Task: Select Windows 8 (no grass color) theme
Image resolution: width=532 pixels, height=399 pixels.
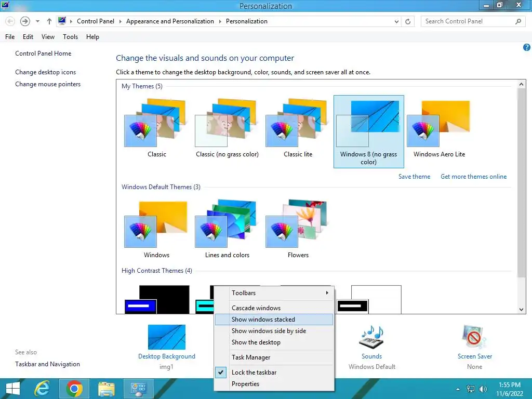Action: (x=368, y=131)
